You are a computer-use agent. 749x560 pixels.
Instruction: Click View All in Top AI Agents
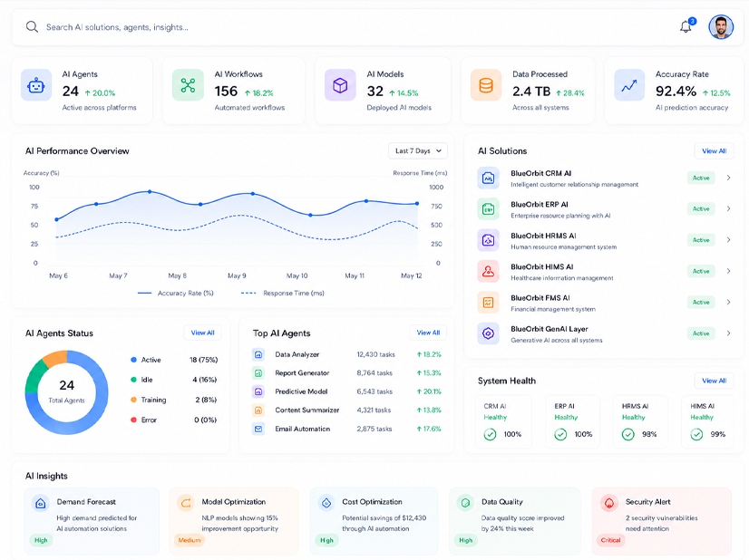[x=428, y=333]
